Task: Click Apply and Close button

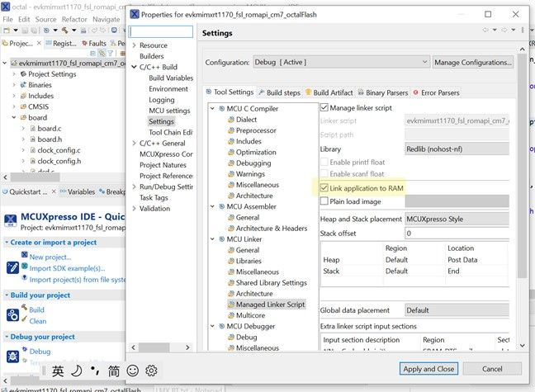Action: point(428,369)
